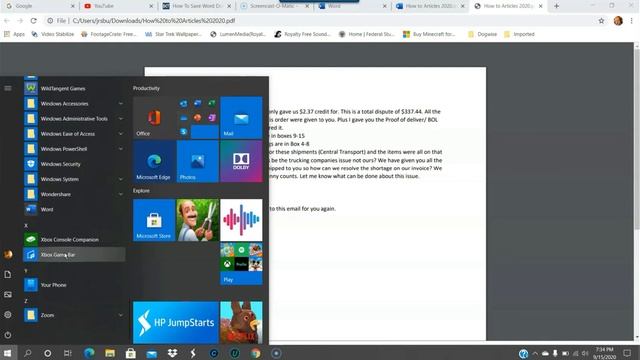Open a new browser tab
This screenshot has height=360, width=640.
point(556,6)
